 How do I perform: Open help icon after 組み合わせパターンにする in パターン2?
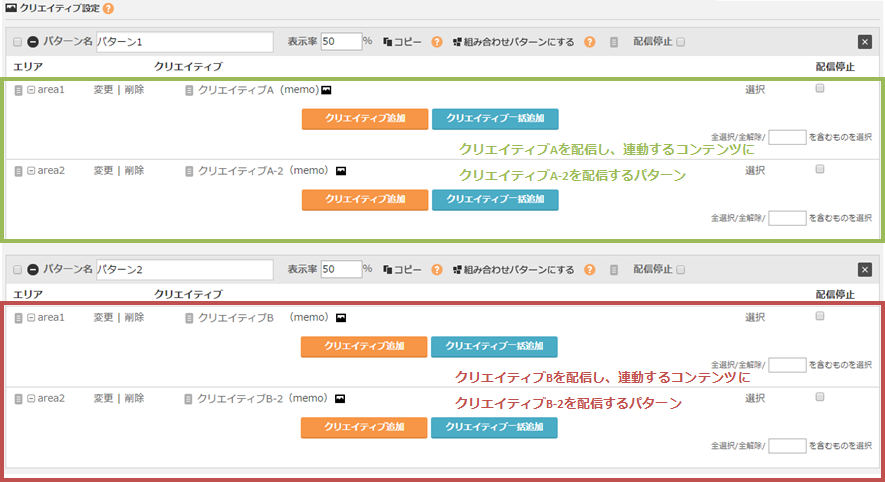pos(590,270)
